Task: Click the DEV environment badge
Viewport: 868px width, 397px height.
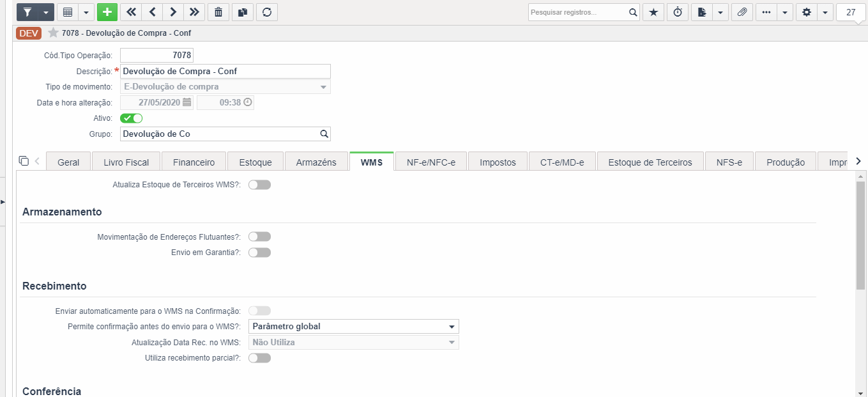Action: tap(29, 33)
